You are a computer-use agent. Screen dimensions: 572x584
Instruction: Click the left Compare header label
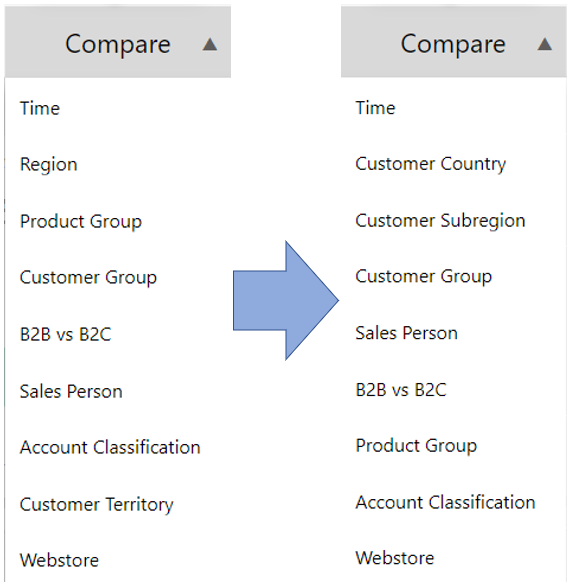tap(118, 44)
